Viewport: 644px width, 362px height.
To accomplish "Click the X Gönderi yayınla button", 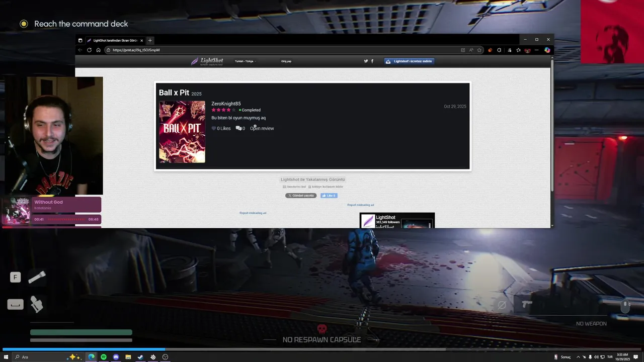I will (x=301, y=196).
